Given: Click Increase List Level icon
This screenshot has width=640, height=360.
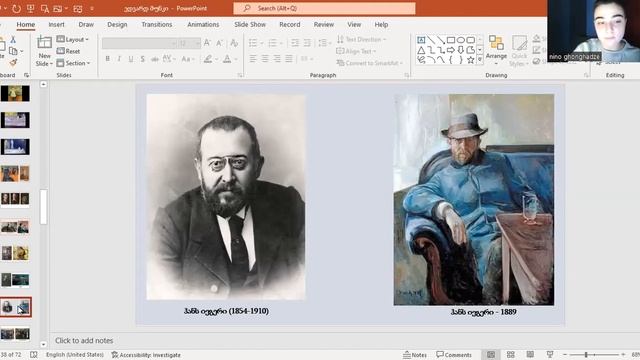Looking at the screenshot, I should (x=307, y=43).
